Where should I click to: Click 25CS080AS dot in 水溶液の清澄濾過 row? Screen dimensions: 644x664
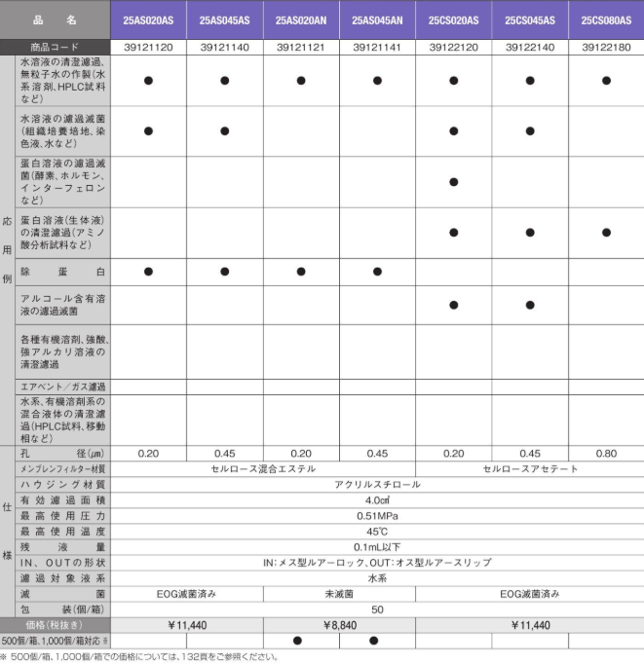click(x=606, y=81)
